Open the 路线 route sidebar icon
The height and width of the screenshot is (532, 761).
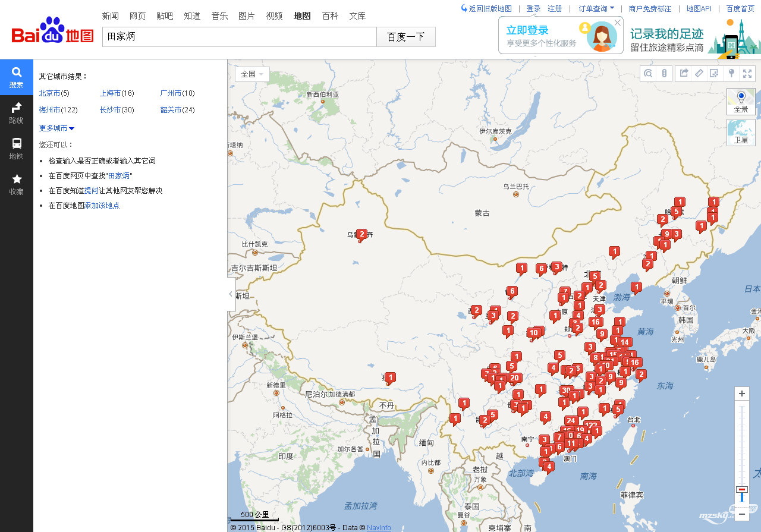(17, 112)
